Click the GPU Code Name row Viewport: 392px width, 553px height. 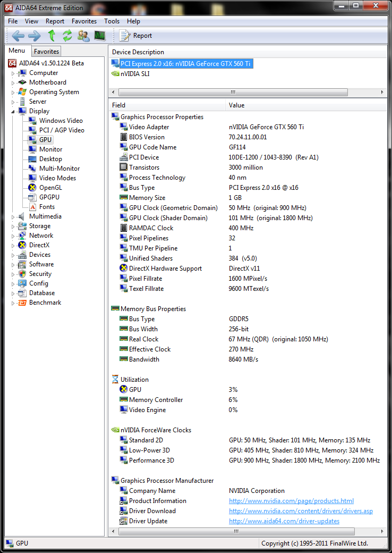[248, 147]
